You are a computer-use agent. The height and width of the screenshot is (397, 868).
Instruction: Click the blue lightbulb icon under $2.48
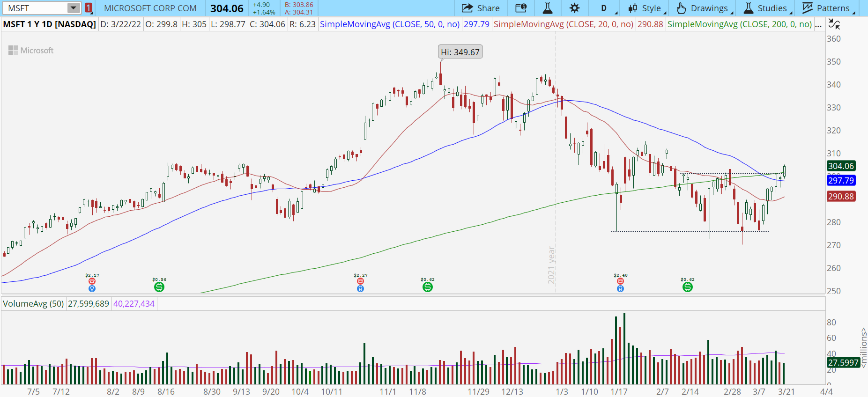[x=620, y=289]
